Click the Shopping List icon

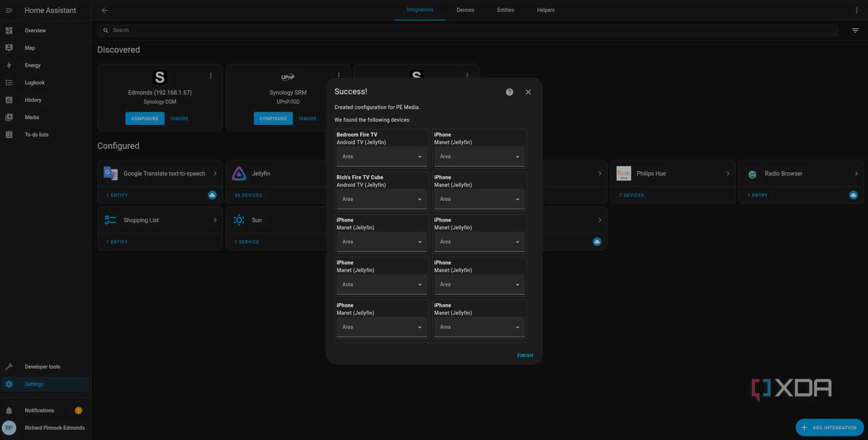[111, 220]
